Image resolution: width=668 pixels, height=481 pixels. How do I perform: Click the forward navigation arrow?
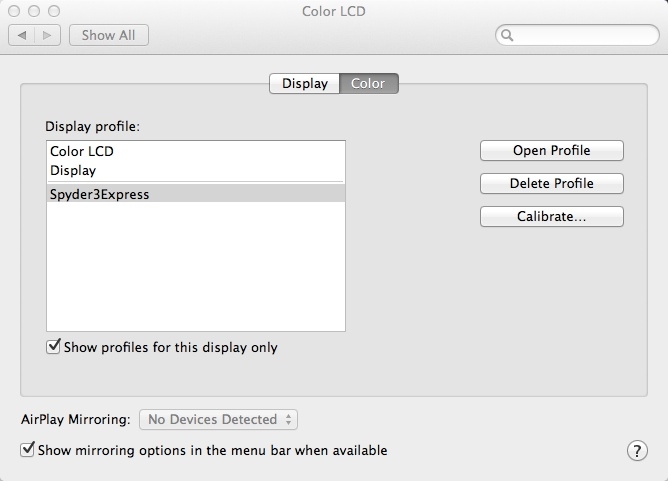point(48,35)
